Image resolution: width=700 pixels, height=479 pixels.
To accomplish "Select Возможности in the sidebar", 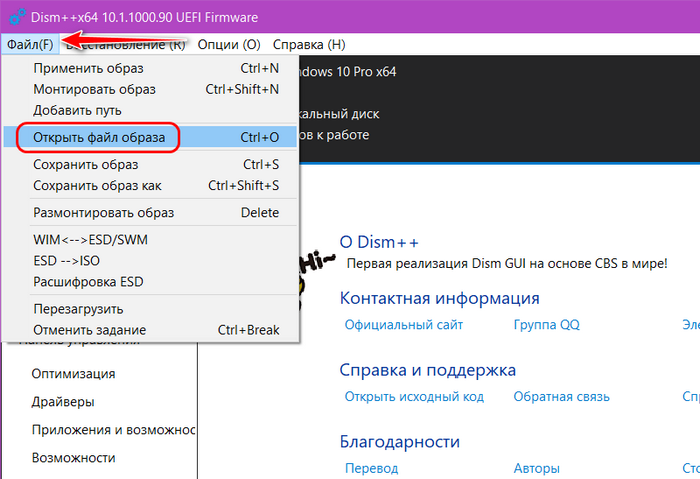I will click(73, 458).
